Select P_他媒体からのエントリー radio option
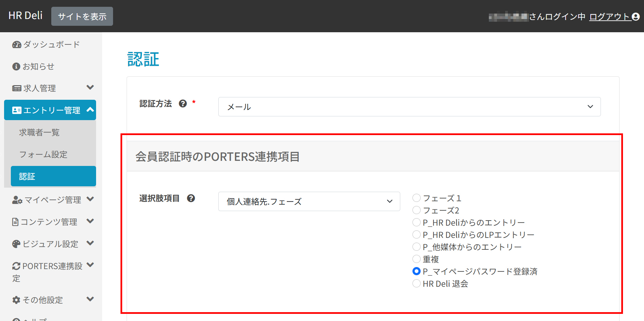Screen dimensions: 644x321 pos(417,247)
